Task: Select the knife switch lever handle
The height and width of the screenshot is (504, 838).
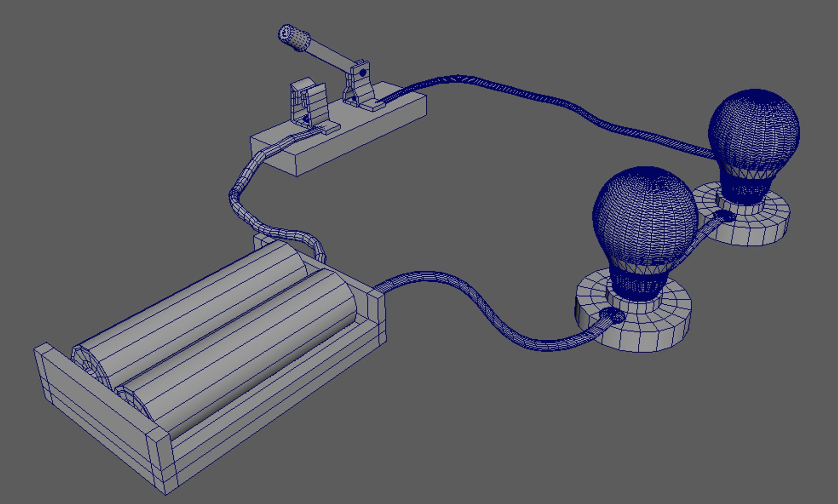Action: click(295, 37)
